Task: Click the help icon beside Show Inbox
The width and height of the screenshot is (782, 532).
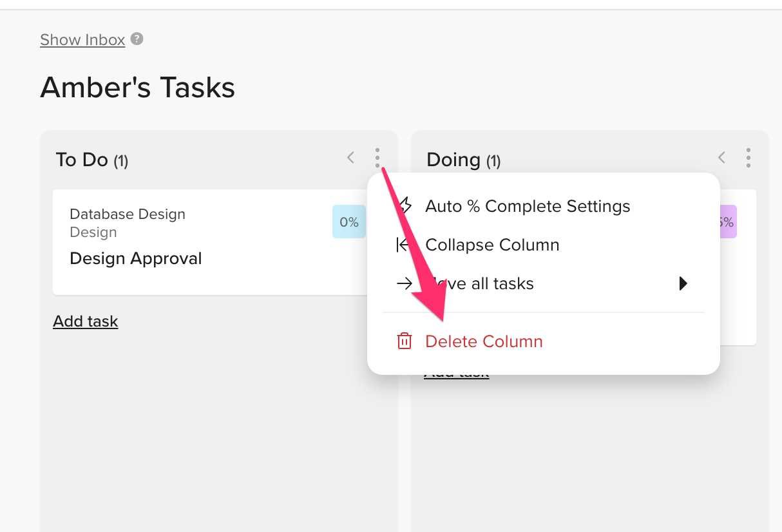Action: click(x=137, y=39)
